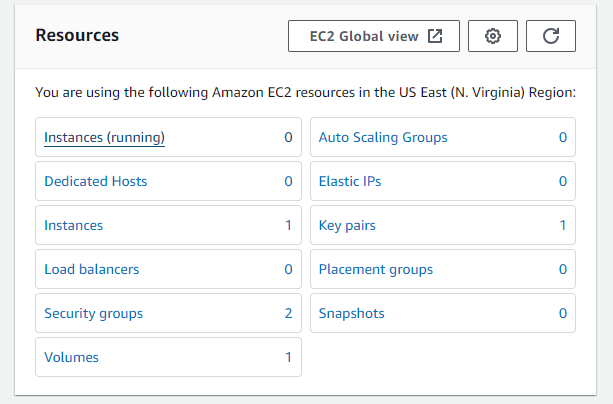Open the Resources settings gear icon
613x404 pixels.
click(x=493, y=36)
